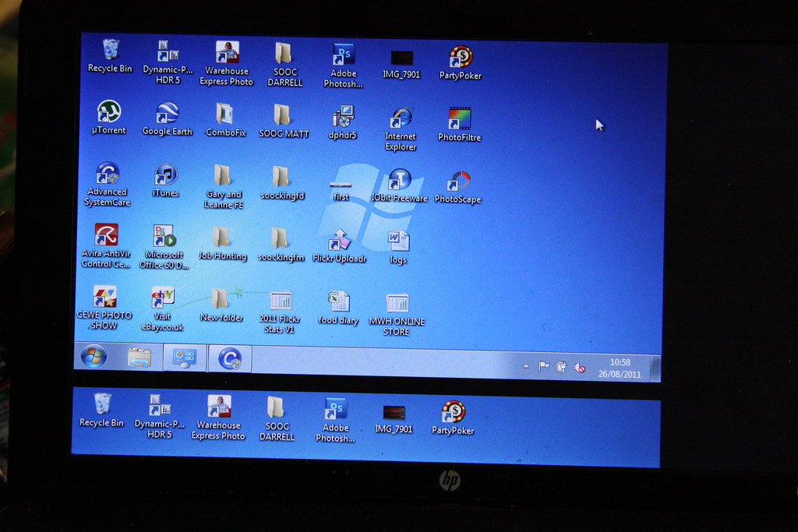Click the PhotoScape shortcut icon

pyautogui.click(x=458, y=181)
